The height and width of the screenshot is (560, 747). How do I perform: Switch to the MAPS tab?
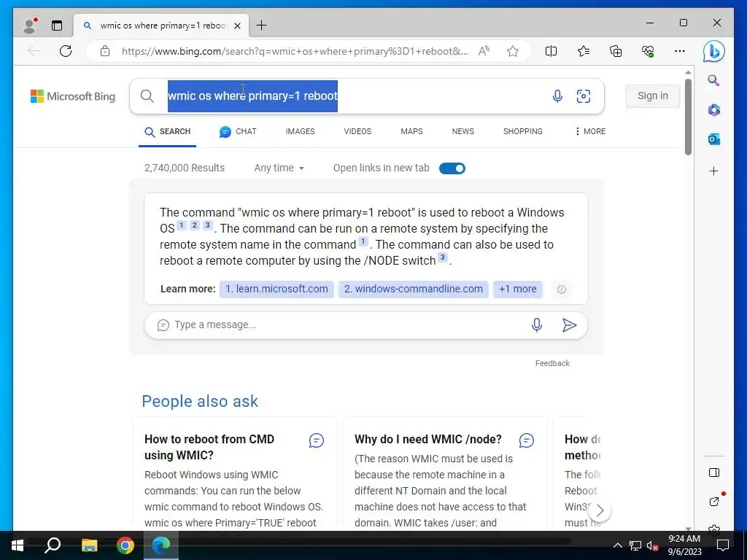tap(411, 131)
